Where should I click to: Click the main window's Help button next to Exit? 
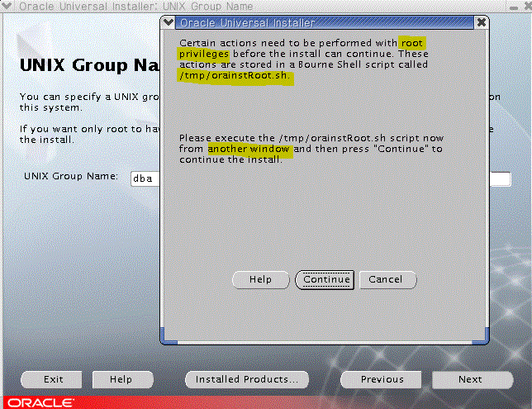click(x=122, y=379)
